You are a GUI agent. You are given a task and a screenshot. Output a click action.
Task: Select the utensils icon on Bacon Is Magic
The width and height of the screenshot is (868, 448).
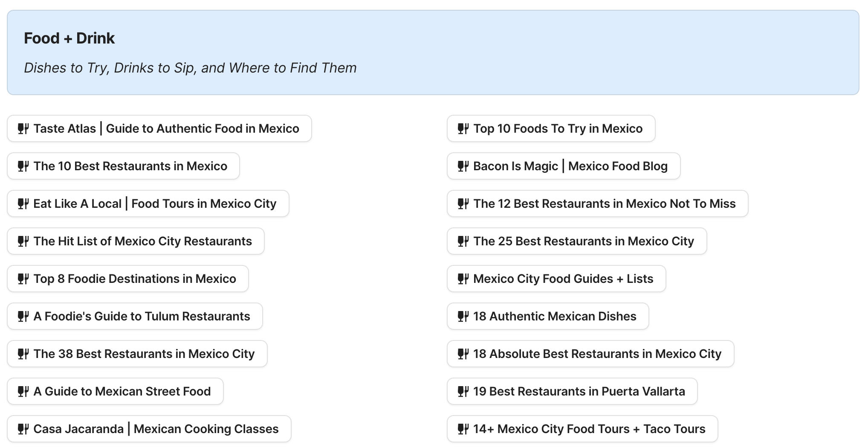(x=463, y=166)
